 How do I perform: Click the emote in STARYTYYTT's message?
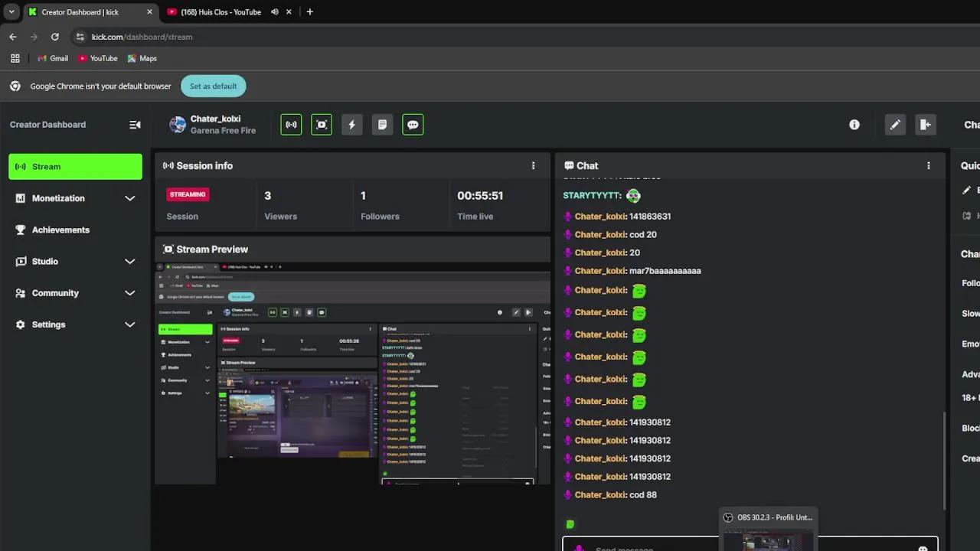click(633, 196)
